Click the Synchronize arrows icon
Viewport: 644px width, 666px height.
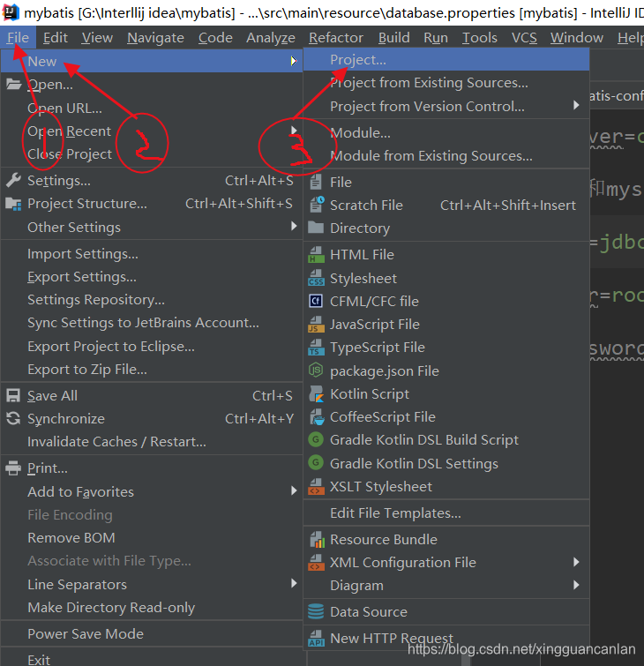click(13, 419)
